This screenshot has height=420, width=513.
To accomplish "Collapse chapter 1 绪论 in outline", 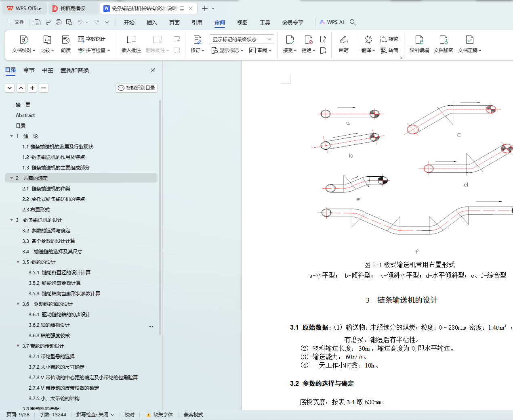I will pos(11,136).
